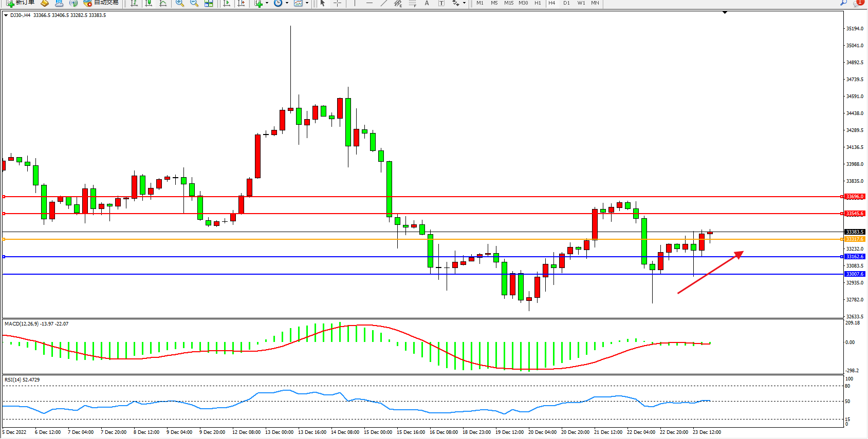Select the horizontal line drawing tool

pos(369,3)
